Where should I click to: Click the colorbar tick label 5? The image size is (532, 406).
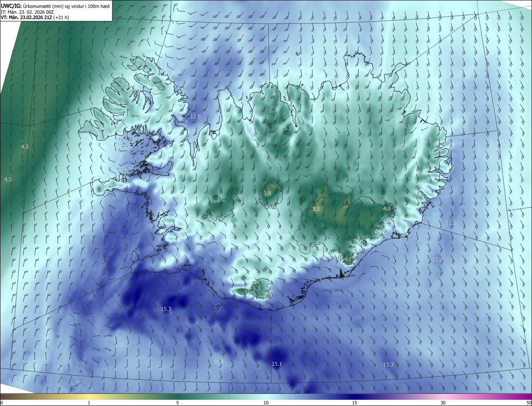click(x=177, y=403)
